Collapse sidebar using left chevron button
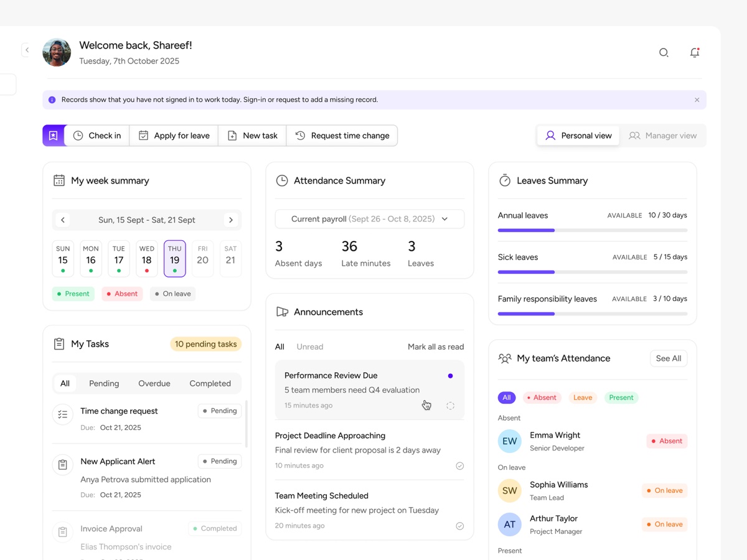The height and width of the screenshot is (560, 747). click(27, 50)
